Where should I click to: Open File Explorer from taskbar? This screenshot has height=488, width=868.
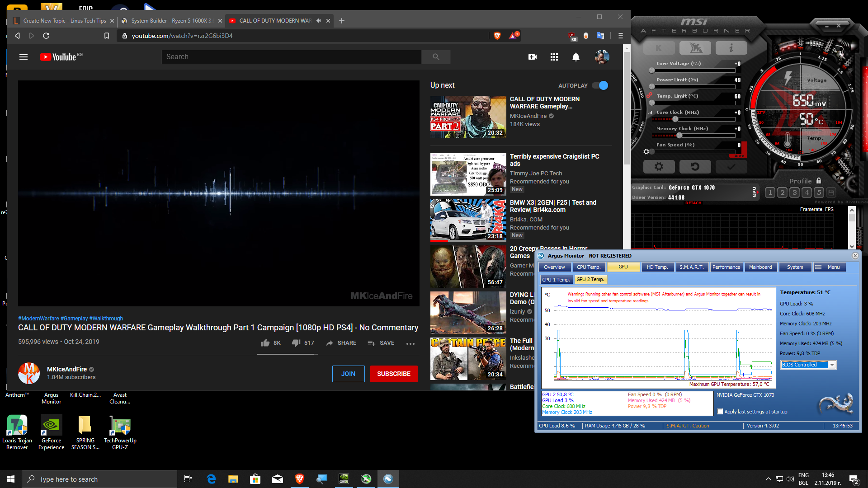tap(233, 479)
